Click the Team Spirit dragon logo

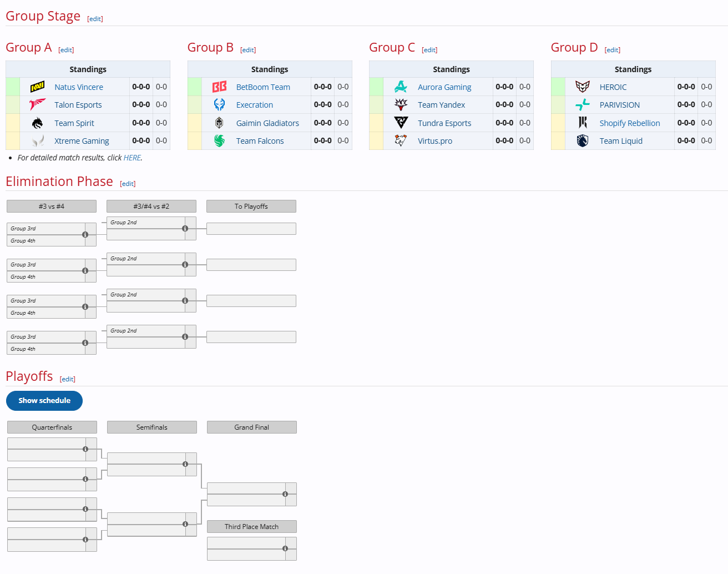pos(37,123)
